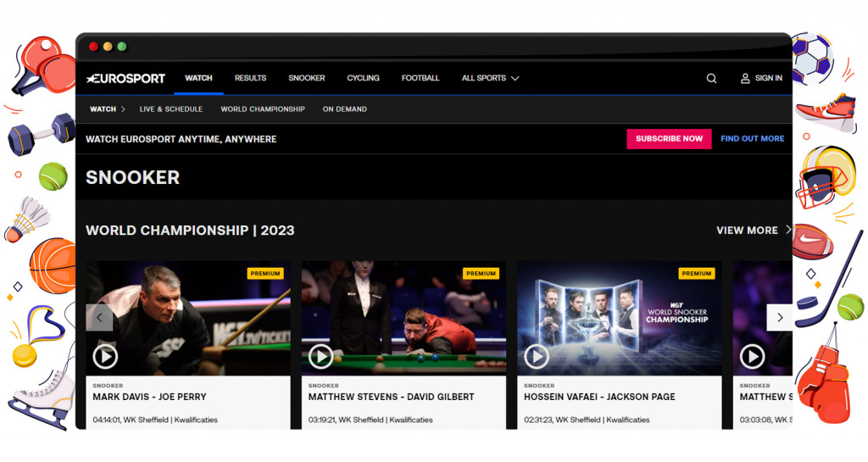Open the Cycling menu item
The image size is (868, 462).
coord(363,78)
